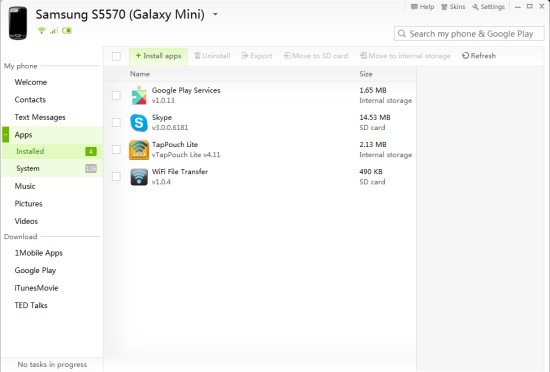This screenshot has height=372, width=550.
Task: Click the Export toolbar button
Action: click(257, 56)
